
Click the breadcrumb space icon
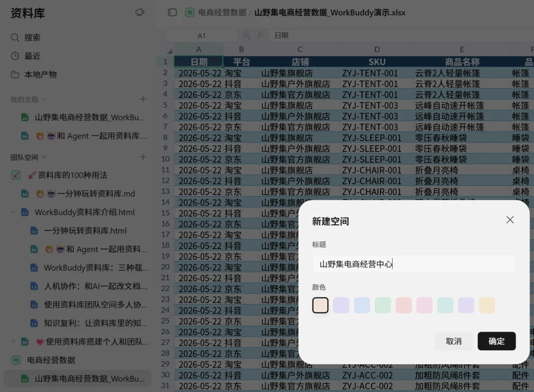pos(189,12)
